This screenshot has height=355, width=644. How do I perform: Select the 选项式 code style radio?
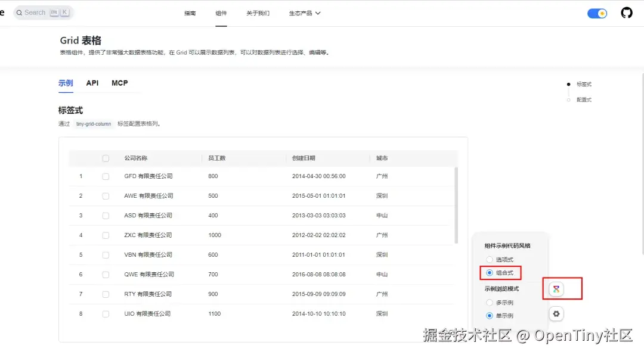tap(489, 259)
